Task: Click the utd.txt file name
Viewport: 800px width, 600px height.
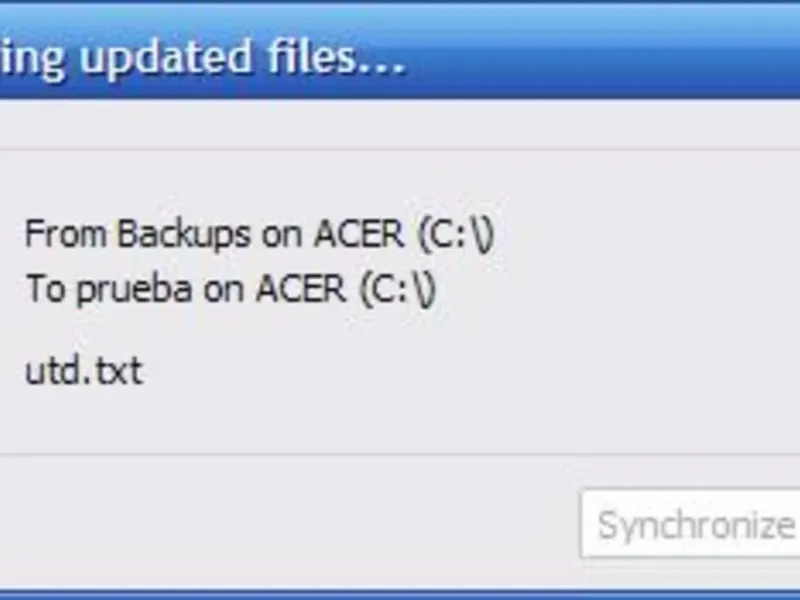Action: [83, 372]
